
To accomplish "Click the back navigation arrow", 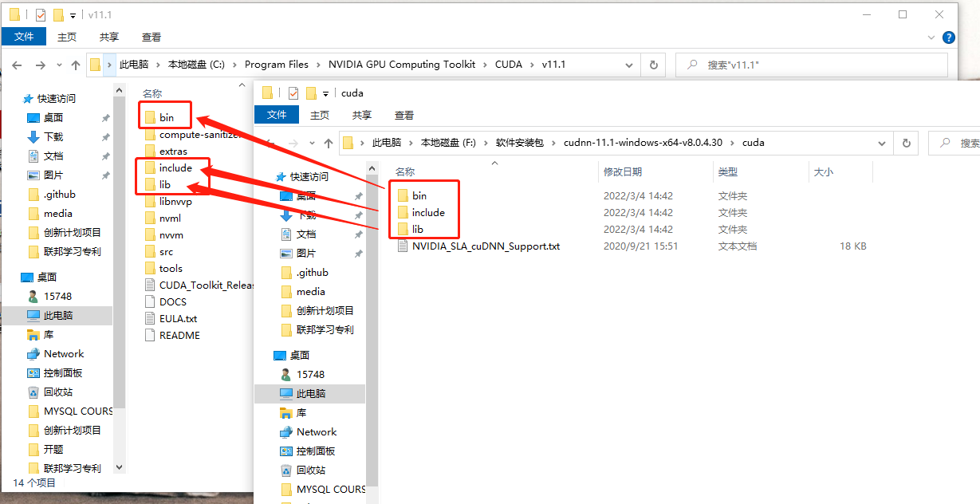I will tap(17, 65).
